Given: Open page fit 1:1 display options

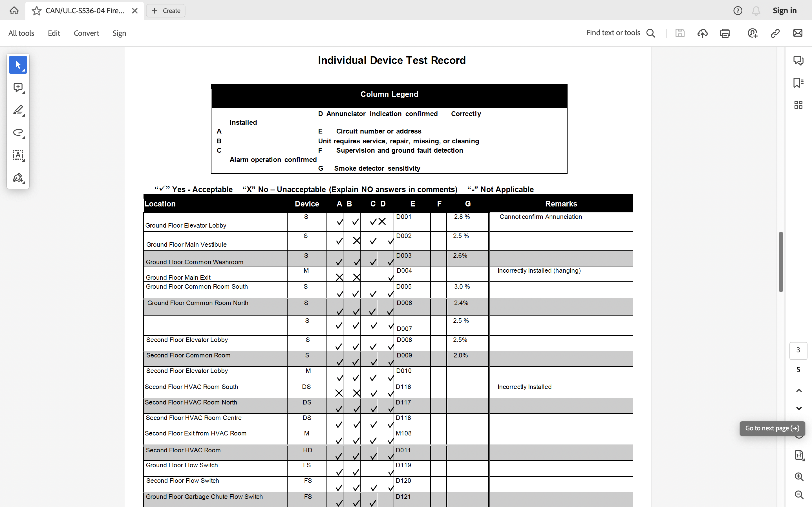Looking at the screenshot, I should tap(799, 455).
